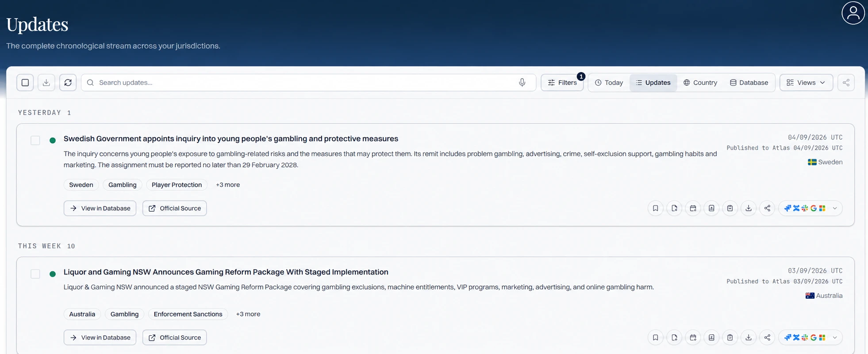
Task: Check the Liquor and Gaming NSW checkbox
Action: click(35, 274)
